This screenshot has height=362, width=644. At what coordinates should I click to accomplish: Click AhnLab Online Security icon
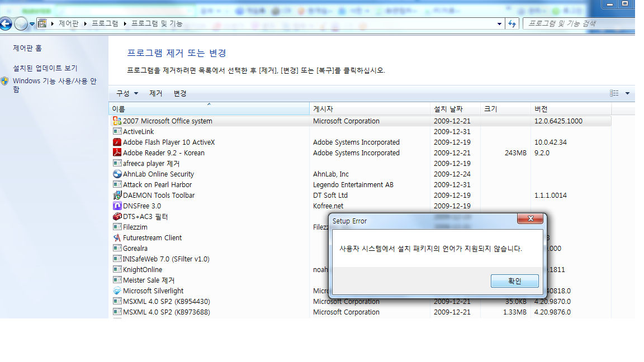(x=117, y=174)
